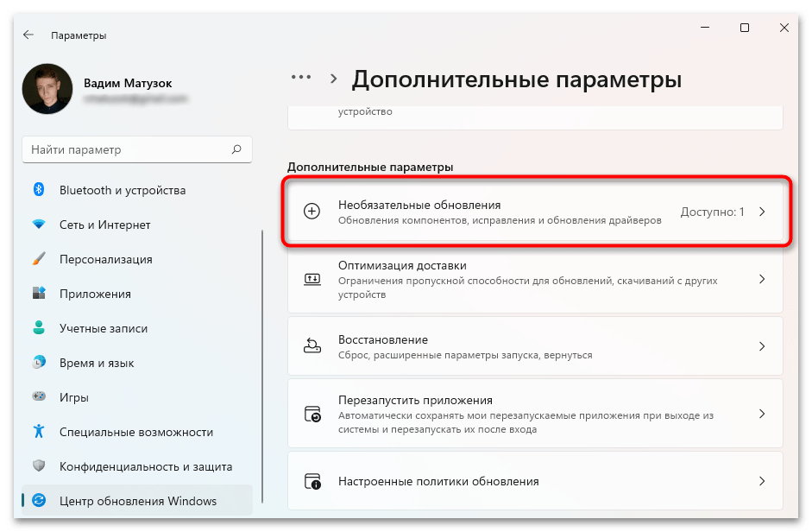Click the user profile avatar picture
Screen dimensions: 812x532
pos(47,89)
